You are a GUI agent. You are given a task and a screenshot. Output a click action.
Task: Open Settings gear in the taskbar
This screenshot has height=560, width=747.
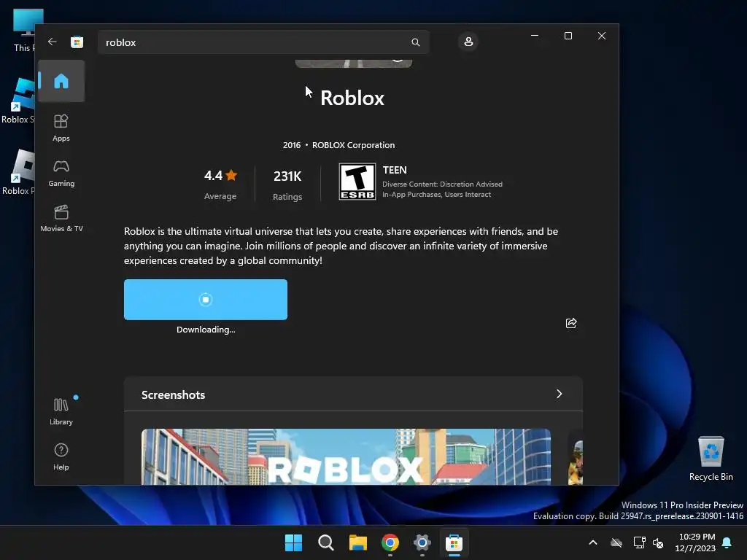pyautogui.click(x=422, y=542)
